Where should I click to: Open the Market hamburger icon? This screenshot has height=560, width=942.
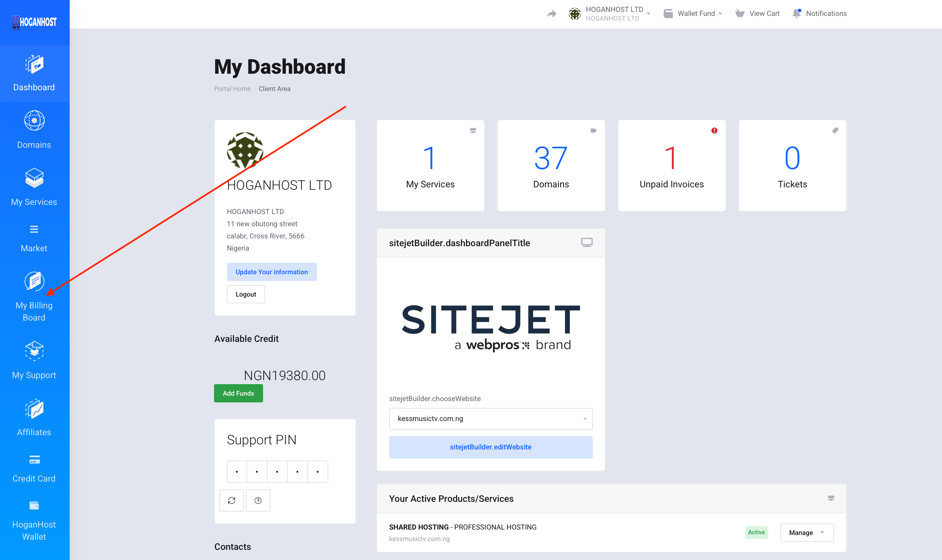click(x=34, y=229)
